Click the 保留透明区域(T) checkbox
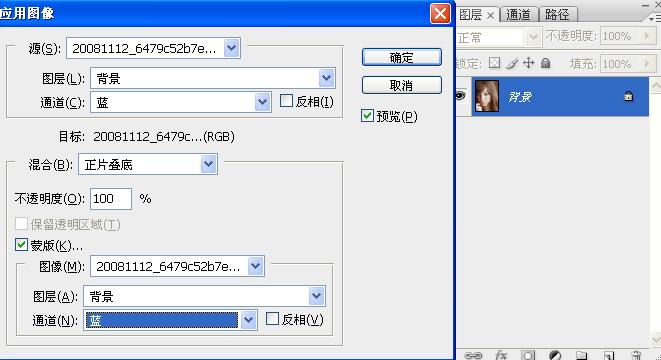The height and width of the screenshot is (360, 661). (21, 223)
